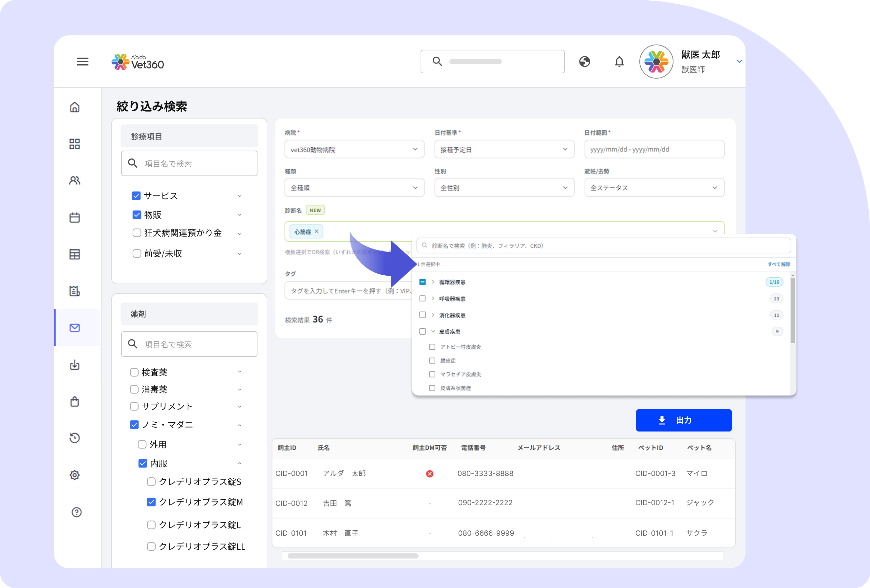Open the hamburger menu
Image resolution: width=870 pixels, height=588 pixels.
coord(82,62)
